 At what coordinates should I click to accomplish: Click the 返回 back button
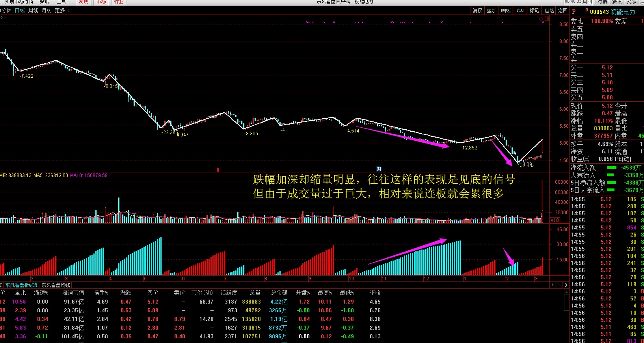pos(563,10)
